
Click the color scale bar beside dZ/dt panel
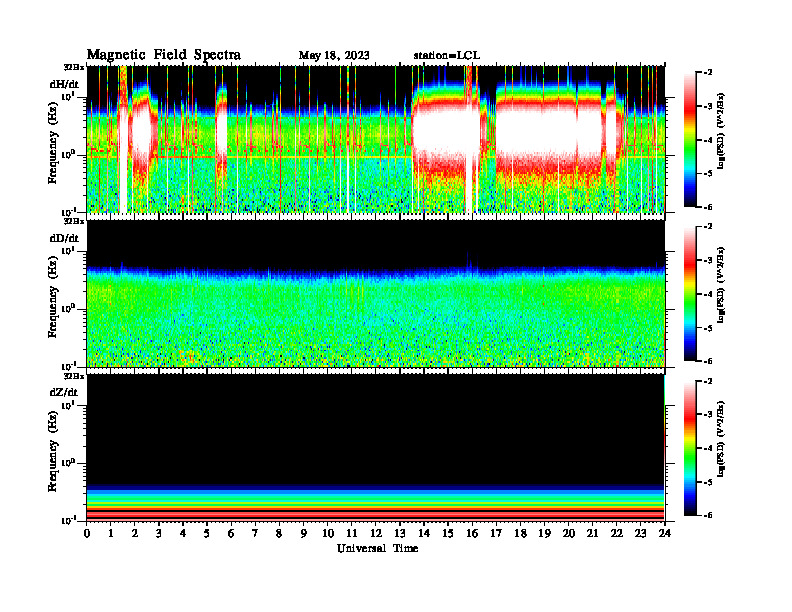point(690,448)
